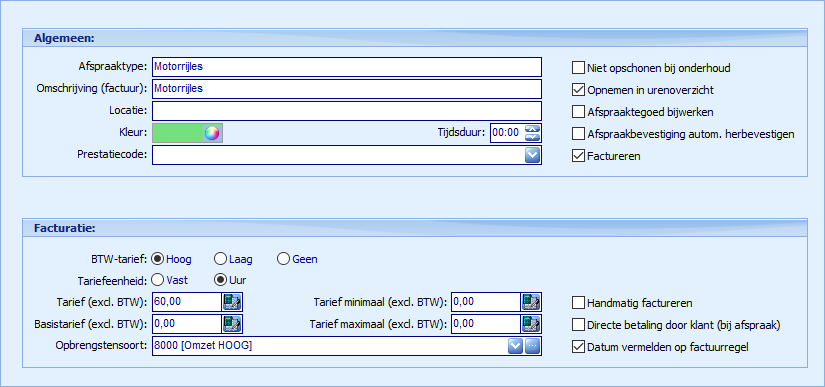Image resolution: width=825 pixels, height=387 pixels.
Task: Tick Afspraaktegoed bijwerken checkbox
Action: coord(578,112)
